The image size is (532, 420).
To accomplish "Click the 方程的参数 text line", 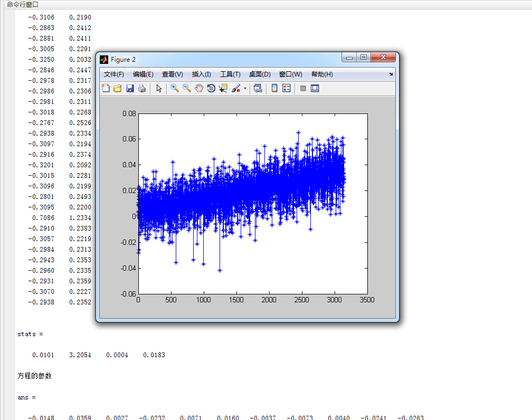I will [35, 376].
